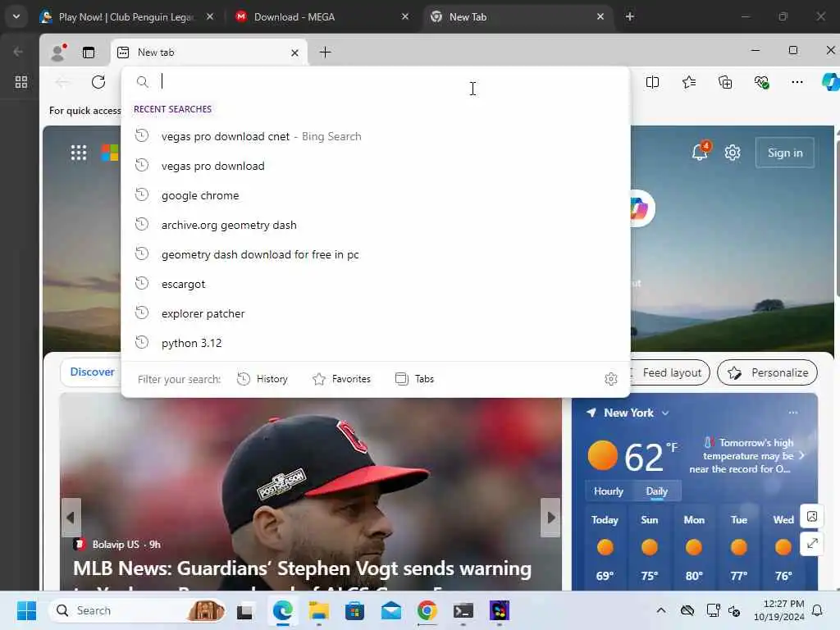Open weather card more options
The height and width of the screenshot is (630, 840).
[x=793, y=413]
